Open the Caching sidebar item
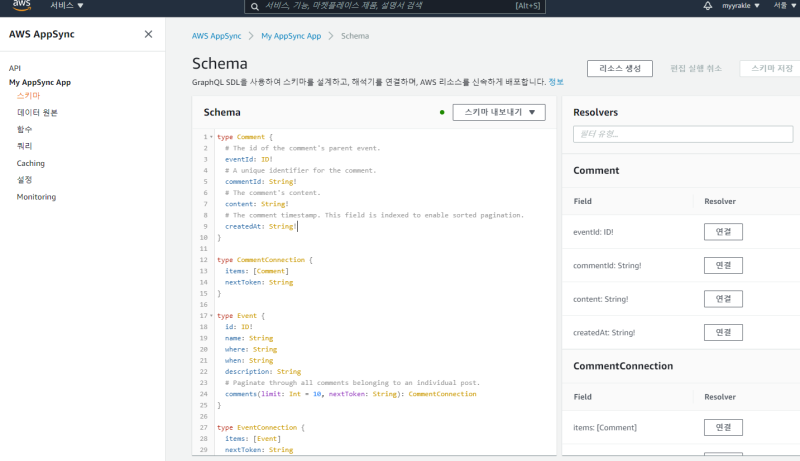This screenshot has width=800, height=461. (30, 163)
